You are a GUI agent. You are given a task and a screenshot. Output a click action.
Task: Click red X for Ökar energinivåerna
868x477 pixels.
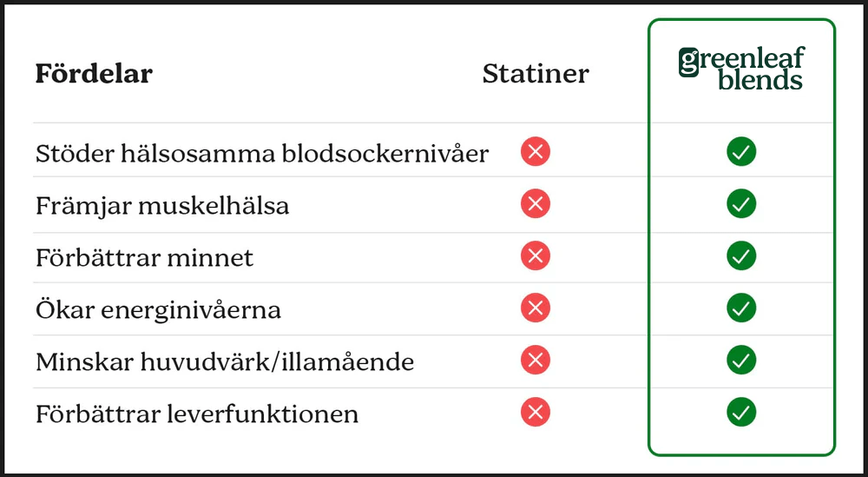(536, 308)
